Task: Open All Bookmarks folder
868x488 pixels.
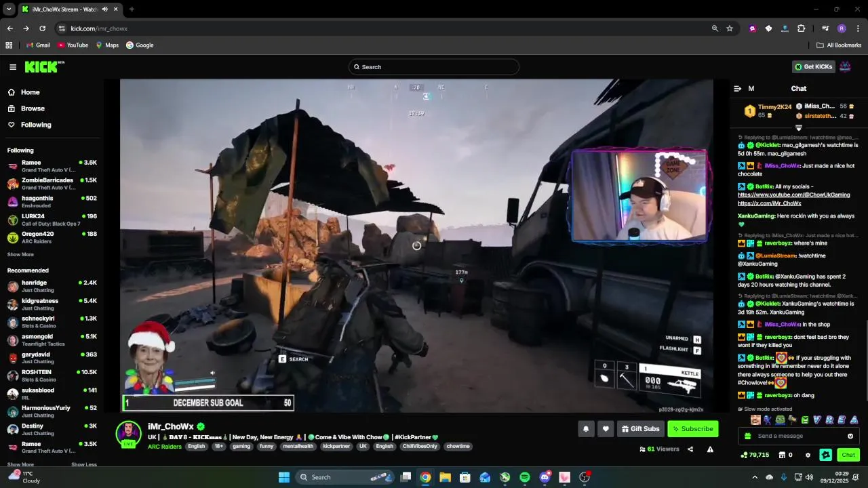Action: point(839,45)
